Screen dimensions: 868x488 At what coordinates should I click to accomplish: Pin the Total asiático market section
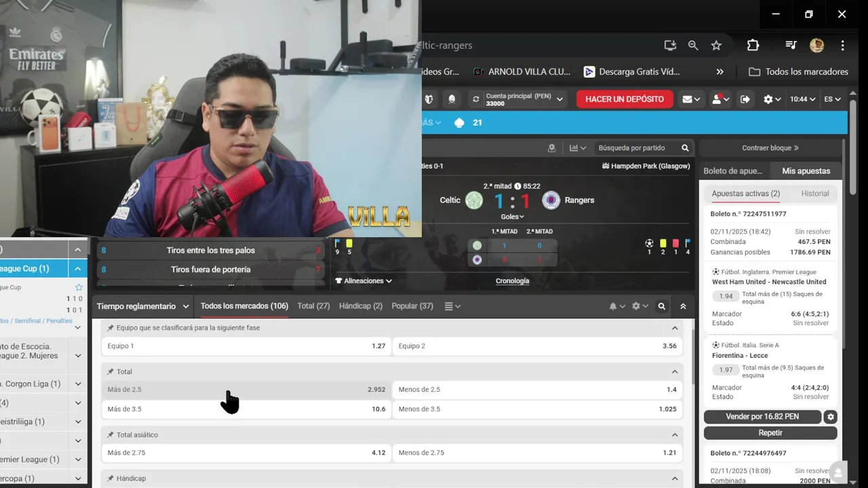[x=111, y=435]
